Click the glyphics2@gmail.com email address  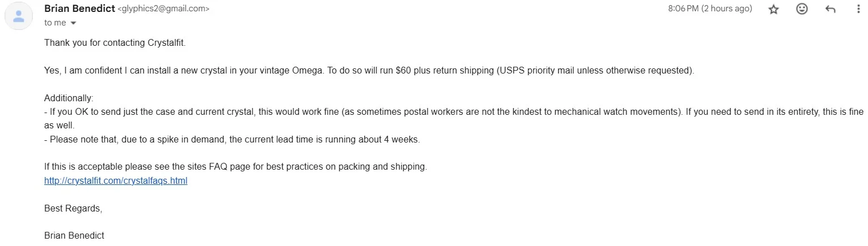click(163, 9)
